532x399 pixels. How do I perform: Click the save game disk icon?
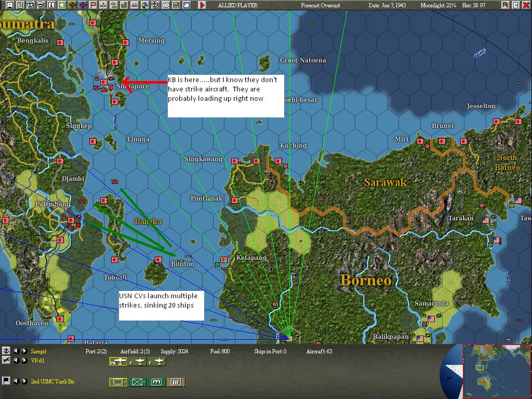point(10,5)
